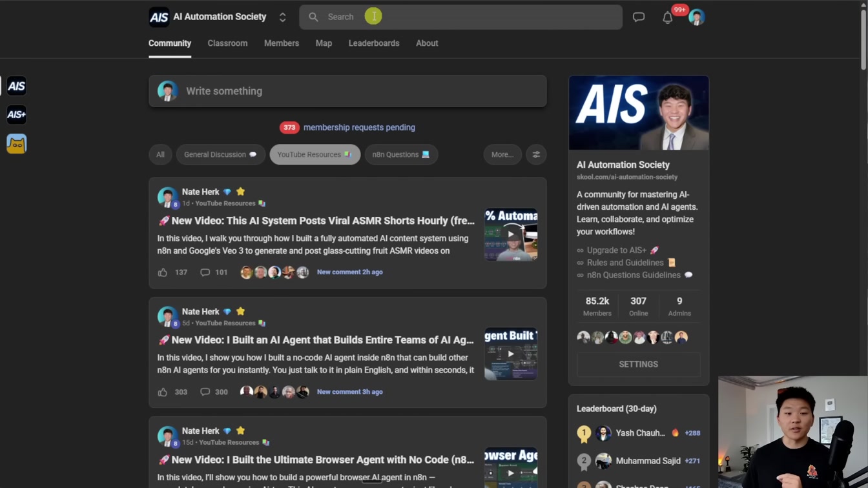Click the 85.2k Members count
The width and height of the screenshot is (868, 488).
(597, 307)
